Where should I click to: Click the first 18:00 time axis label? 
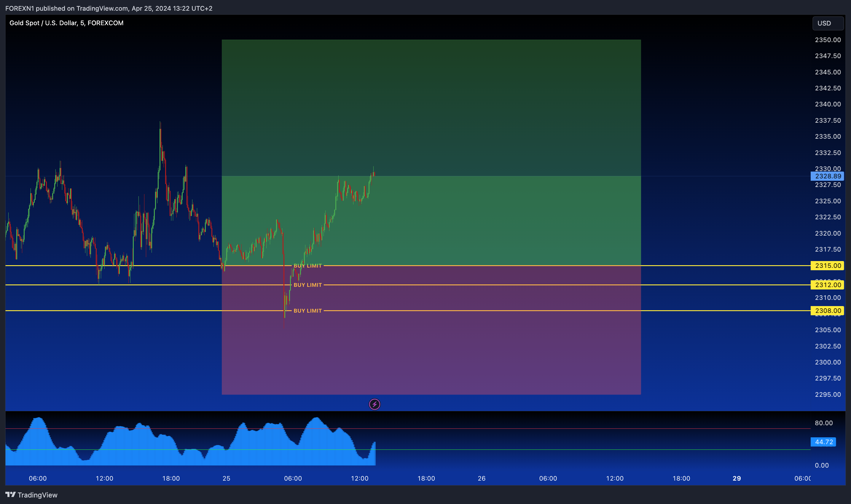click(x=171, y=478)
